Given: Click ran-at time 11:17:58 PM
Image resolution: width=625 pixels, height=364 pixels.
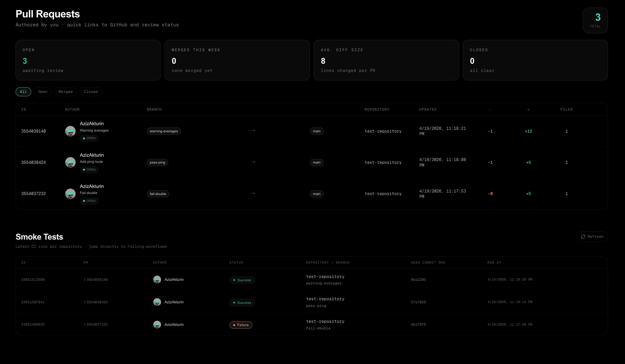Looking at the screenshot, I should tap(510, 325).
